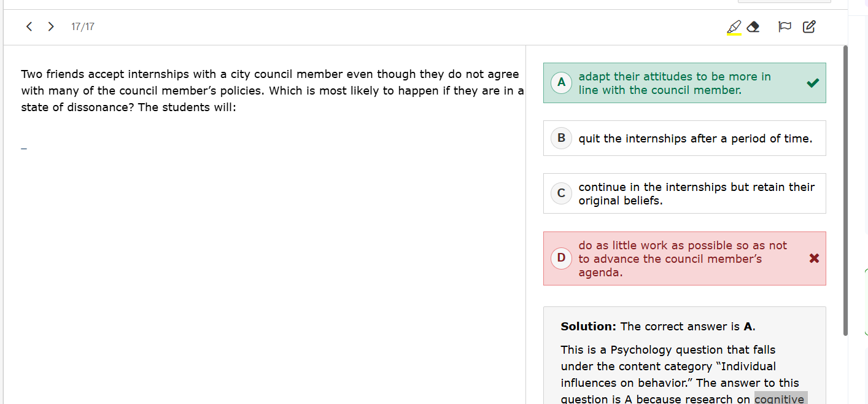Go to the previous question arrow

pos(29,26)
